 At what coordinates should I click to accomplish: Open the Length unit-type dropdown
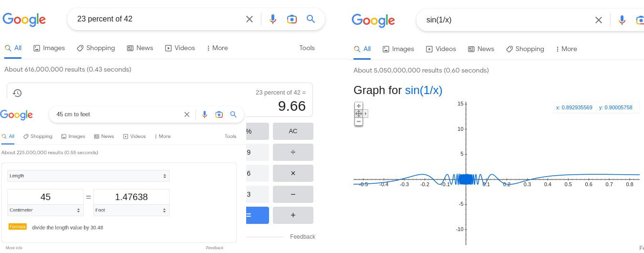tap(88, 176)
